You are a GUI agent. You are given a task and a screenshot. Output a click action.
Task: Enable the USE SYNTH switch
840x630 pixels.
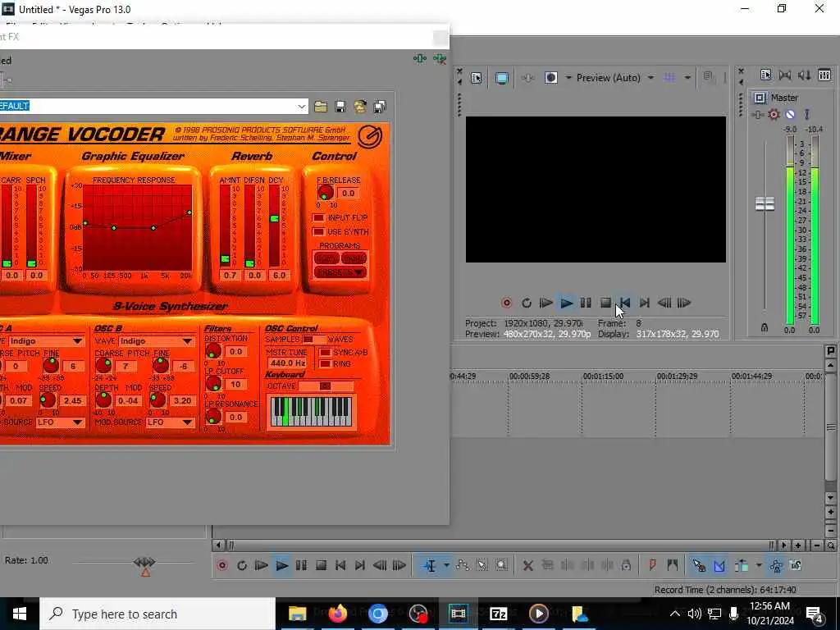(x=319, y=232)
